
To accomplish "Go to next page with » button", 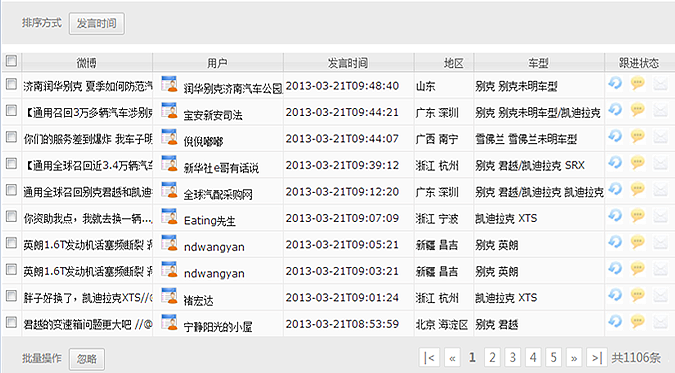I will [x=574, y=357].
